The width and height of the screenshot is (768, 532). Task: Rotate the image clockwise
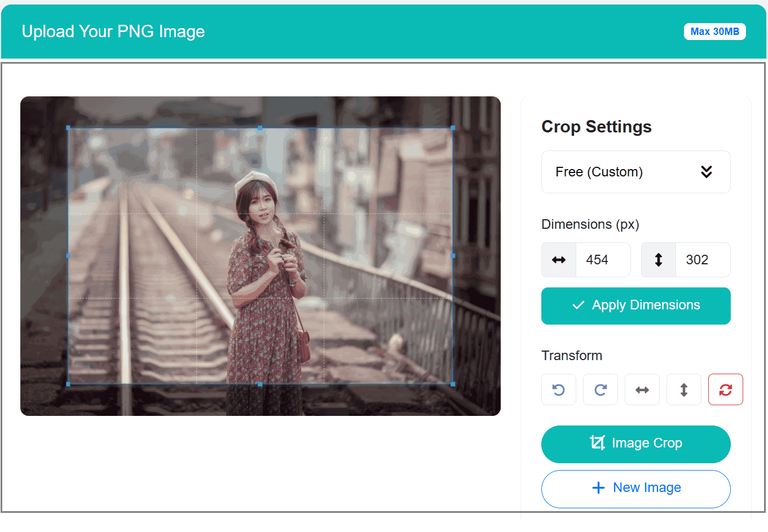(600, 389)
